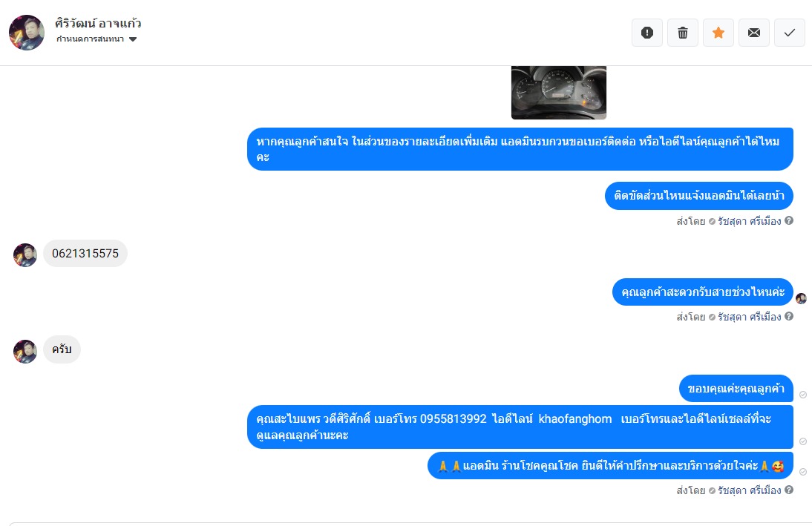Select the khaofanghom sales contact message bubble
Image resolution: width=812 pixels, height=526 pixels.
click(520, 427)
